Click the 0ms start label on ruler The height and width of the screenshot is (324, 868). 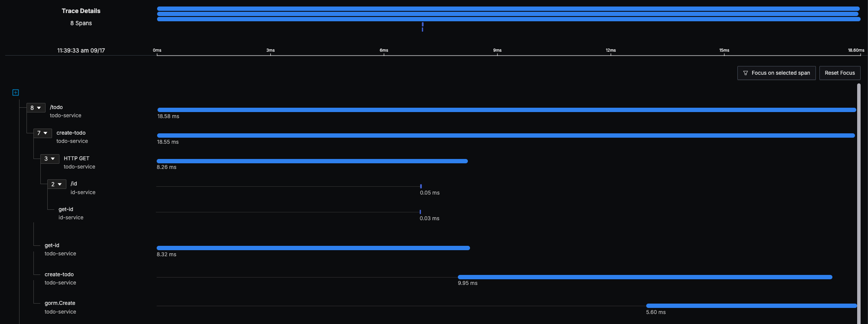point(157,50)
